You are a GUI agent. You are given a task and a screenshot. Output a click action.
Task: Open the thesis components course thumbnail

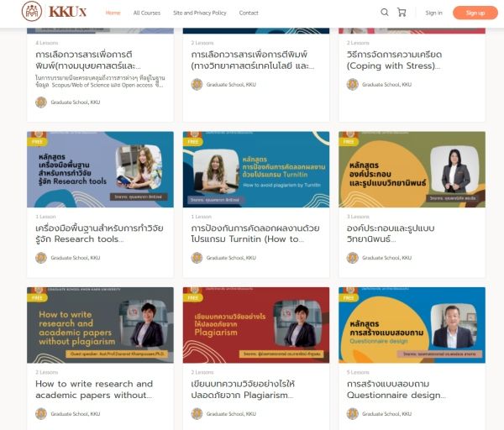tap(412, 170)
